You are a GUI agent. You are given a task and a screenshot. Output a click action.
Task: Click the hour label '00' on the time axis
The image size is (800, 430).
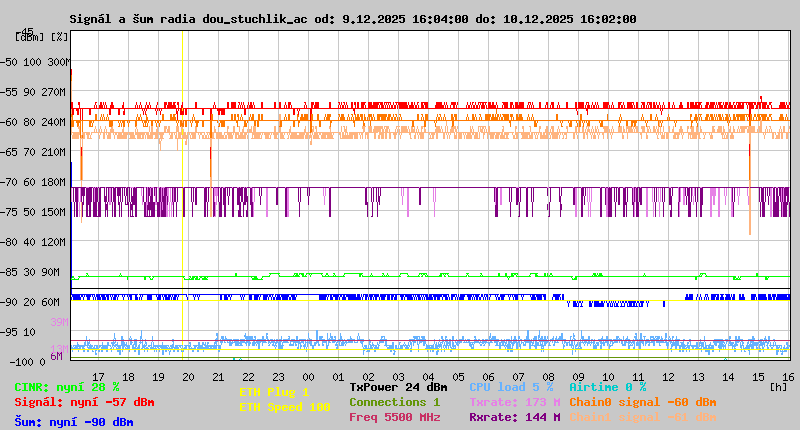[308, 377]
